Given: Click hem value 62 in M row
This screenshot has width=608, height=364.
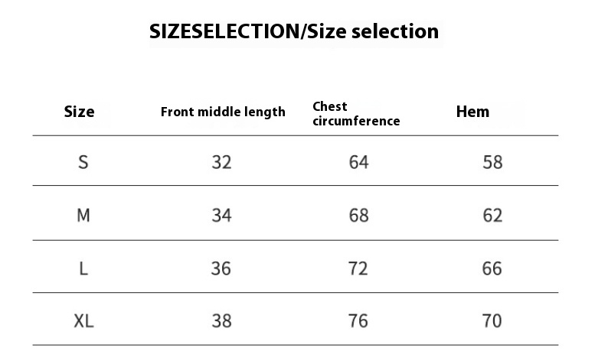Looking at the screenshot, I should click(492, 216).
